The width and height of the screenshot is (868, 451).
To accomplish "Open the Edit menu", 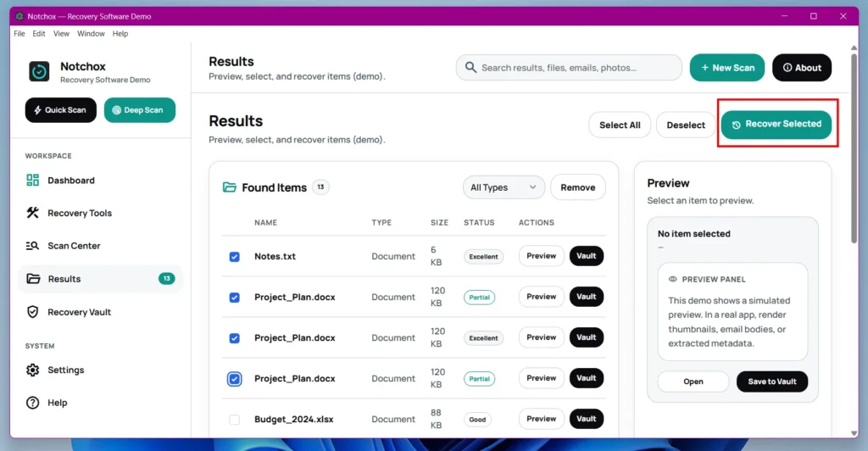I will 39,33.
